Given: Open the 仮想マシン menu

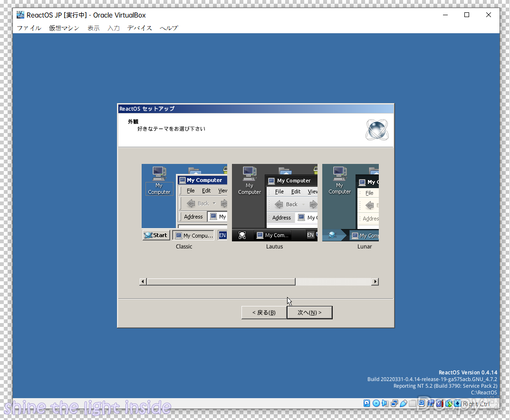Looking at the screenshot, I should (64, 28).
